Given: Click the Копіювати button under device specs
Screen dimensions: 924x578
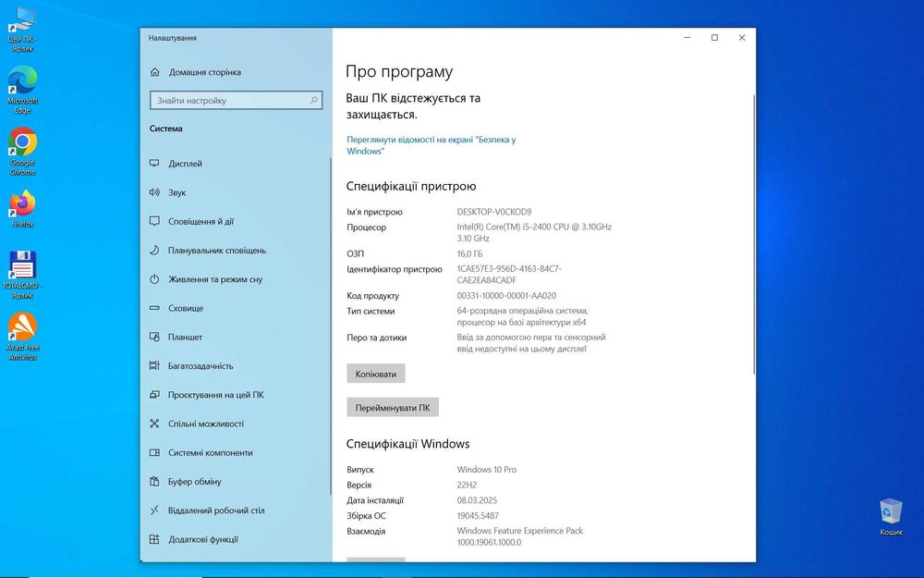Looking at the screenshot, I should coord(376,374).
